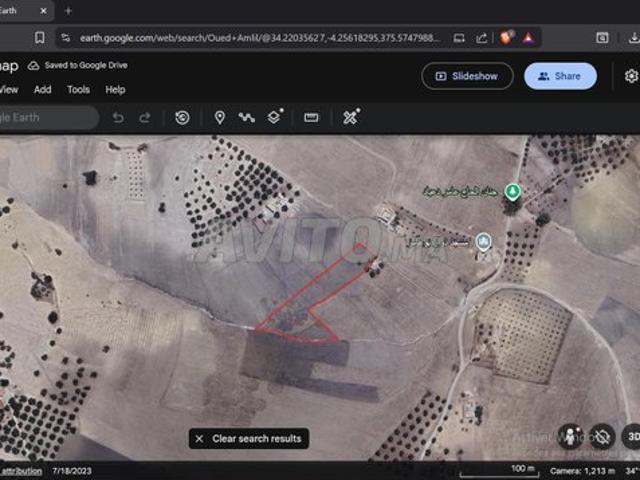Toggle the 3D view button
This screenshot has height=480, width=640.
coord(631,436)
